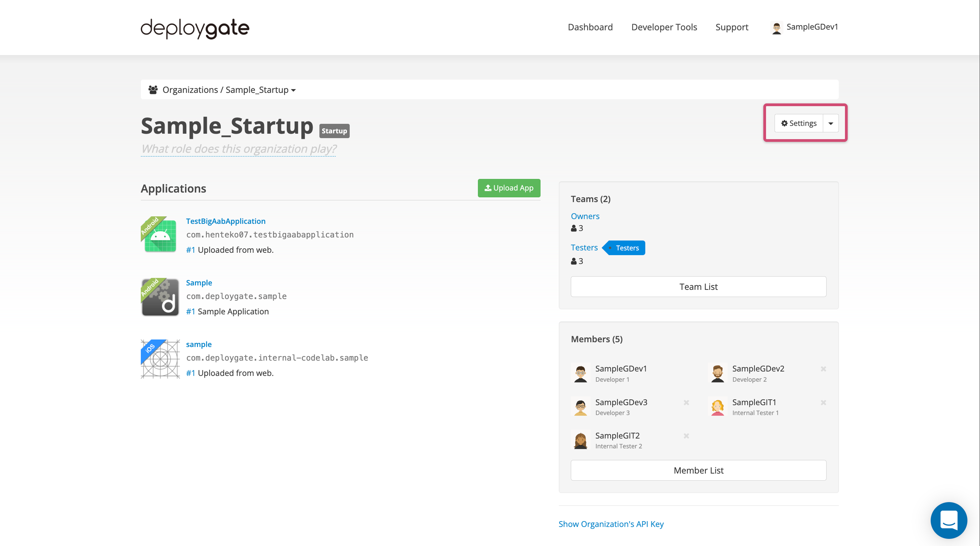This screenshot has height=546, width=980.
Task: Remove member SampleGIT1 with the x icon
Action: click(823, 402)
